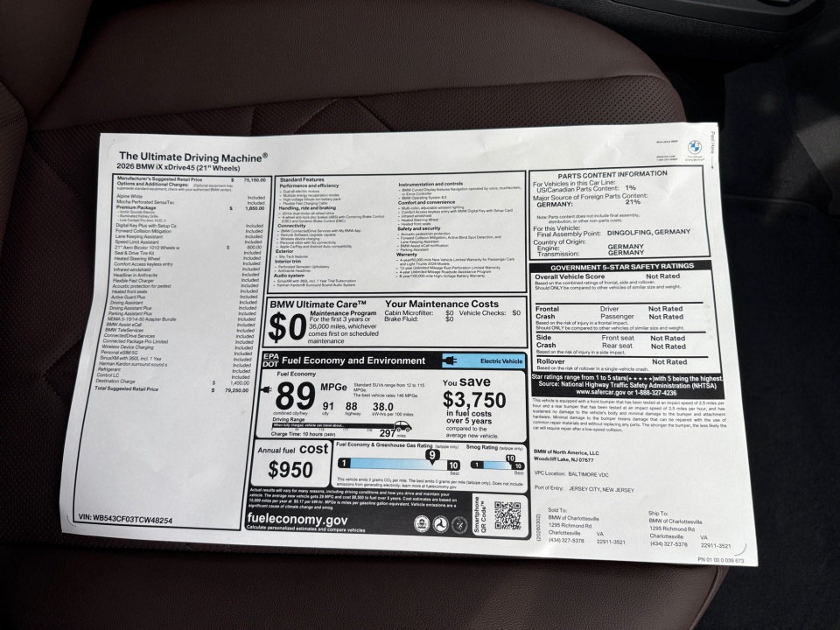This screenshot has width=840, height=630.
Task: Click the www.safercar.gov link
Action: tap(599, 393)
